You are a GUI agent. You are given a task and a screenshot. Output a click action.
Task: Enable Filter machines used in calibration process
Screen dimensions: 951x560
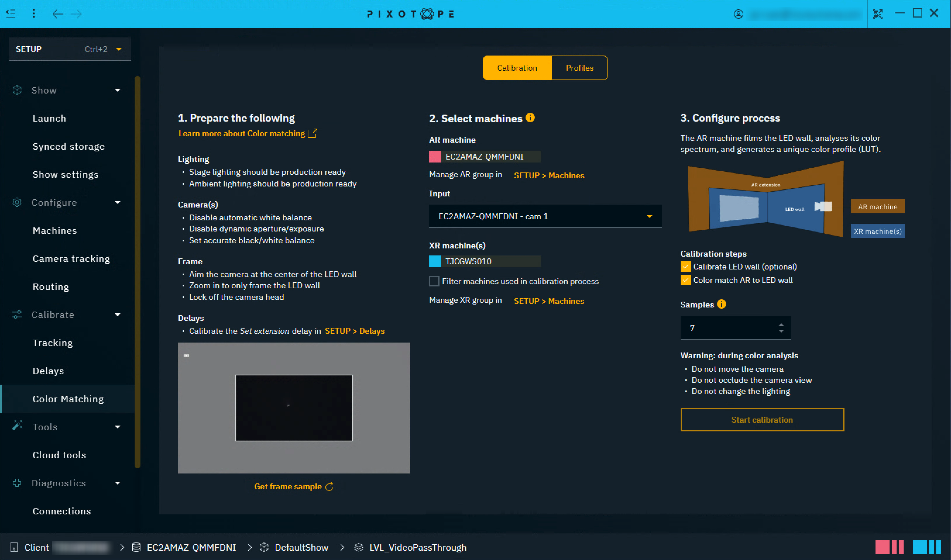[x=434, y=281]
